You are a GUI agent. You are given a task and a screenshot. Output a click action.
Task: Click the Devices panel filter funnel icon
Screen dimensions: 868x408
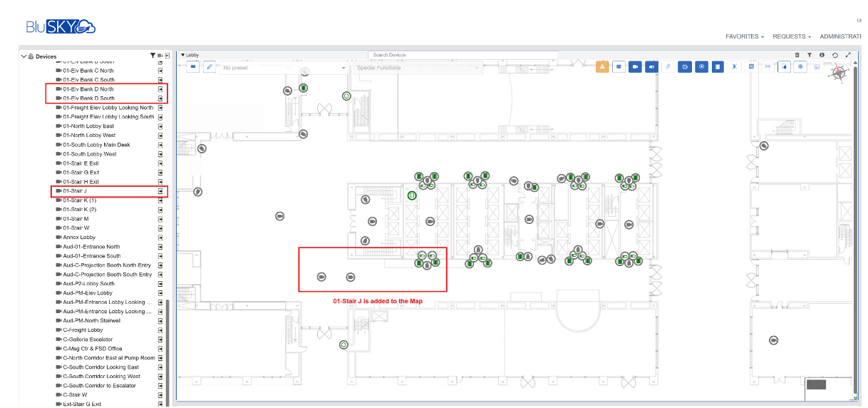pos(153,56)
